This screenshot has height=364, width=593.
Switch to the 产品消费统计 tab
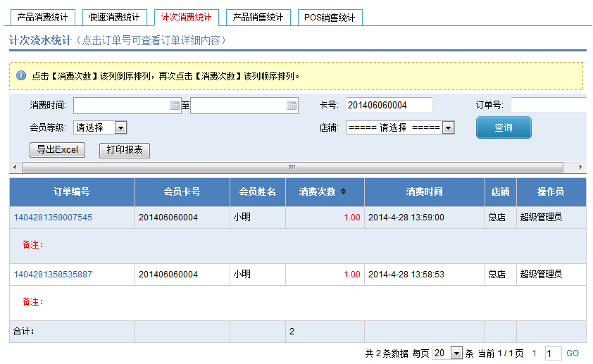coord(42,17)
